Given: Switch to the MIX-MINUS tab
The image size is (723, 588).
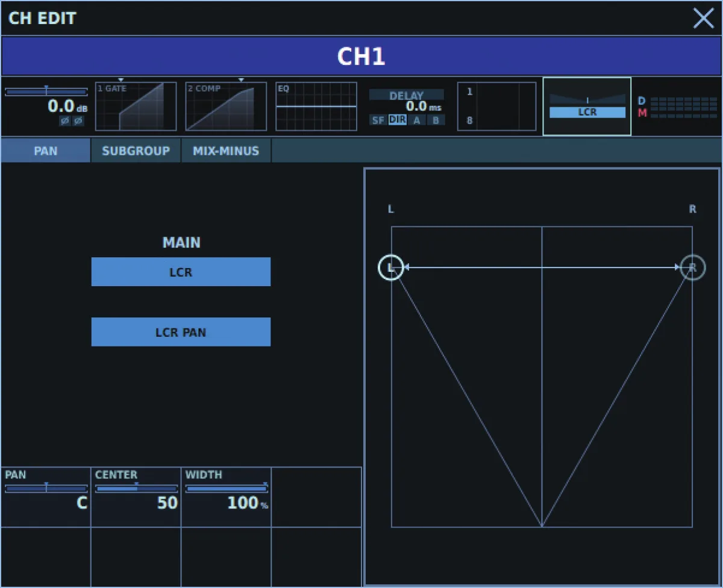Looking at the screenshot, I should click(x=226, y=151).
